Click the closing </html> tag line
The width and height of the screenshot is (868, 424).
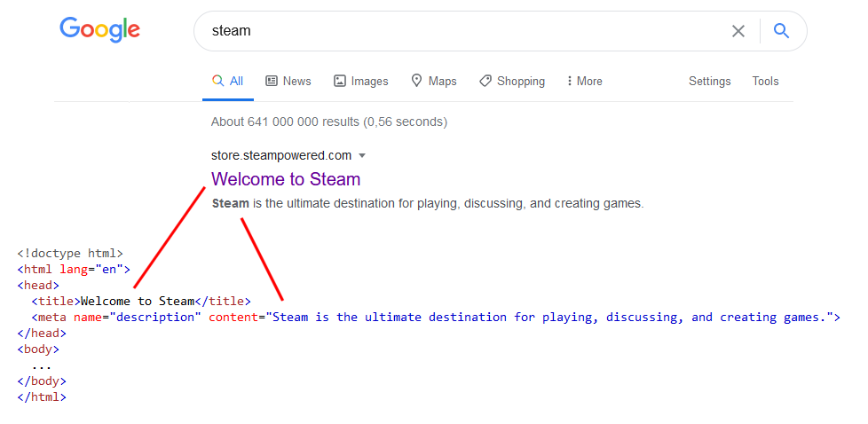point(42,397)
